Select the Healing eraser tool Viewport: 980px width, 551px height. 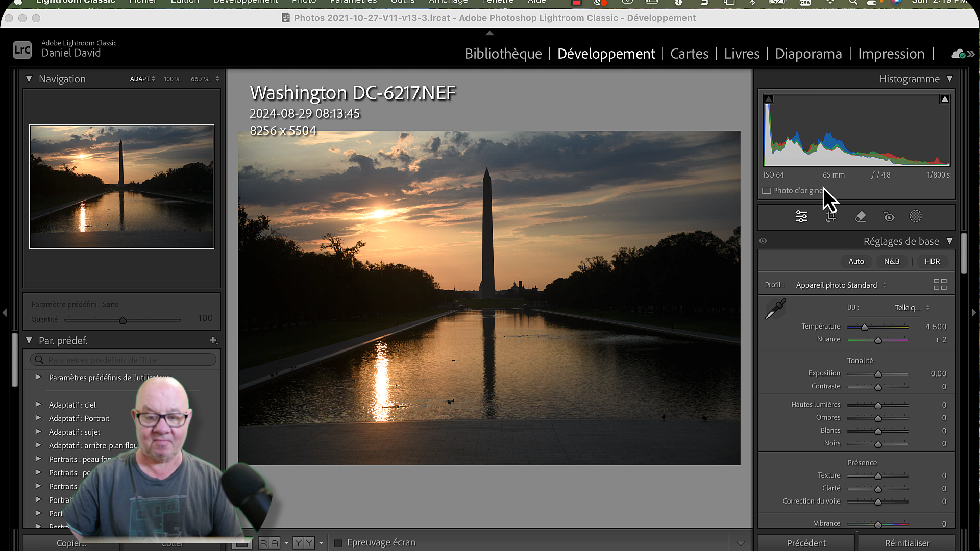[x=861, y=217]
